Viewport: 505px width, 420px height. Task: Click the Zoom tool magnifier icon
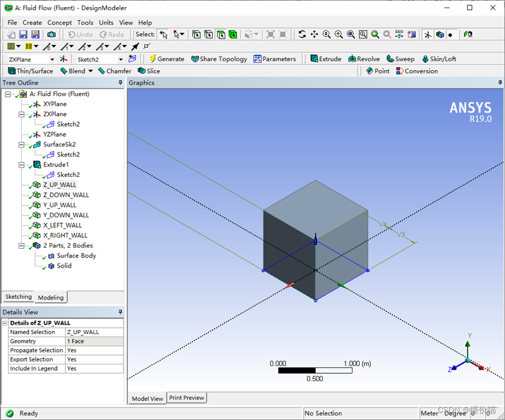(326, 34)
